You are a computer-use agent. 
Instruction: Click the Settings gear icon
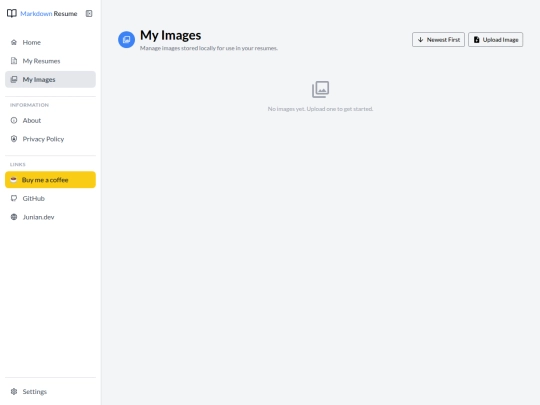click(x=14, y=392)
